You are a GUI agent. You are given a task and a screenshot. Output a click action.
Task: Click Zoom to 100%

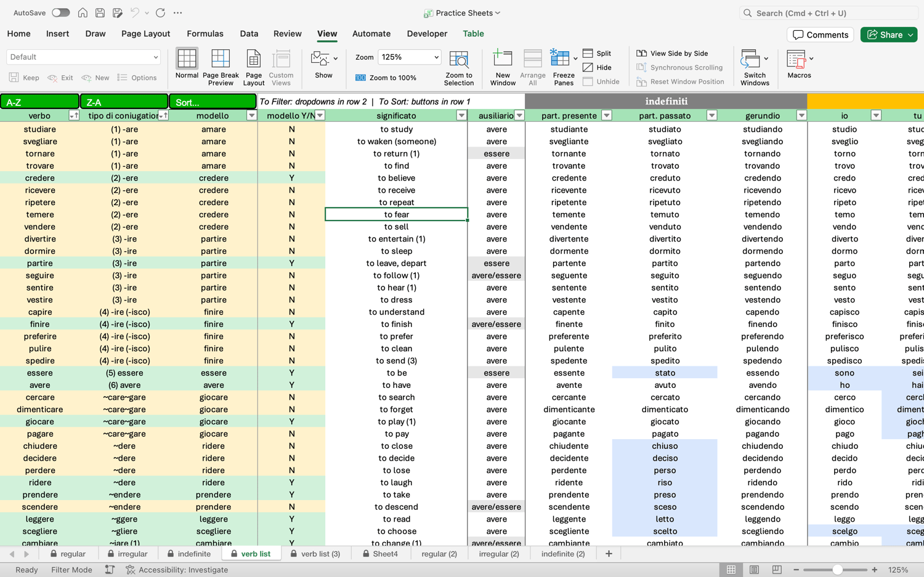[386, 78]
